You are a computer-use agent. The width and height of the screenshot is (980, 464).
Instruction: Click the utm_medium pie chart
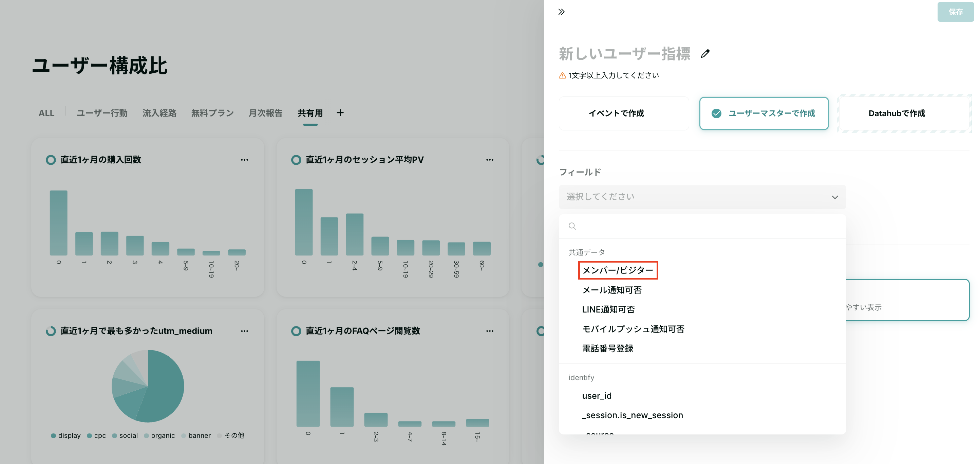pos(148,386)
